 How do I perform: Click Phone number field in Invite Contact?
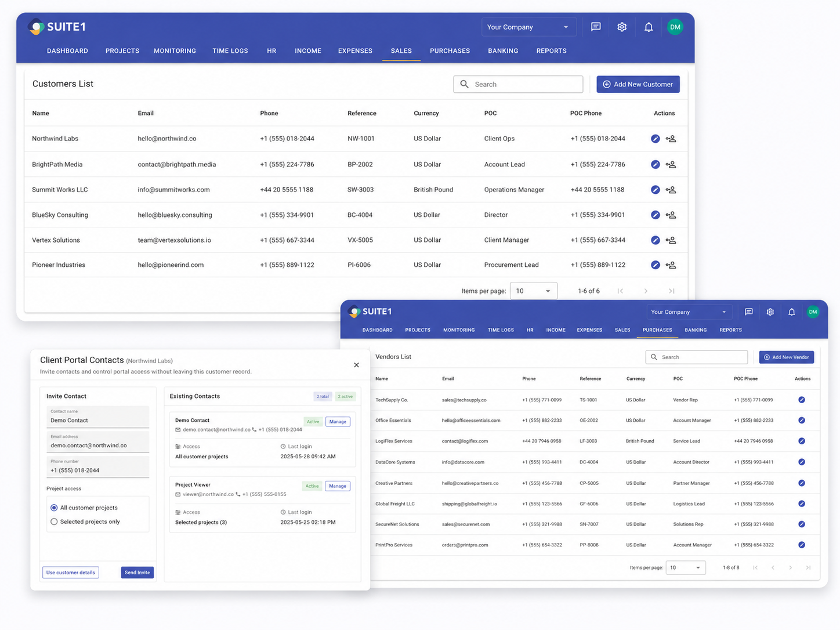coord(97,467)
